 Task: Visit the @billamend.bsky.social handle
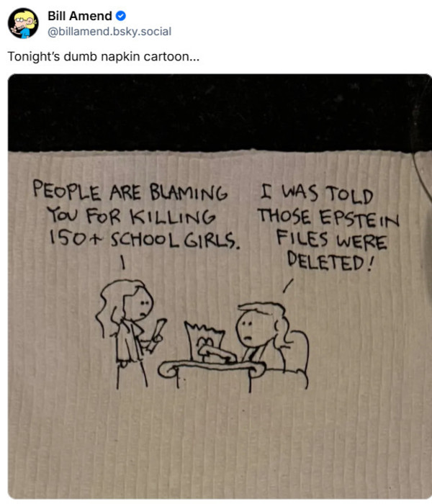[x=109, y=32]
